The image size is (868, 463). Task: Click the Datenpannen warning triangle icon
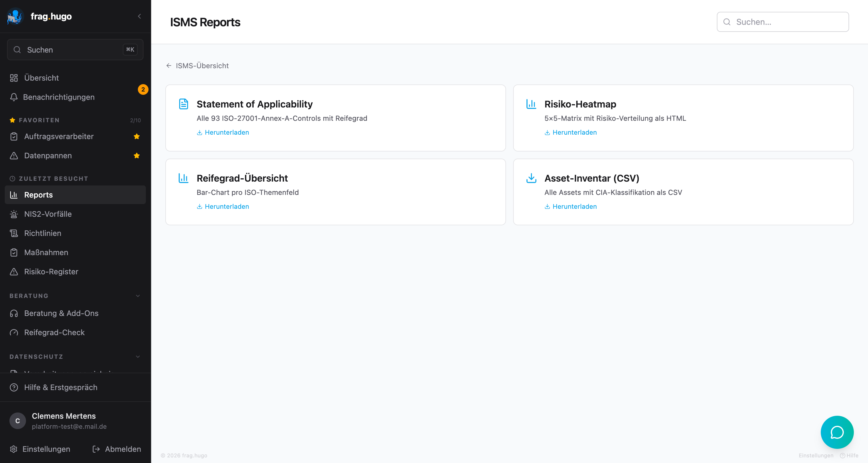click(14, 156)
